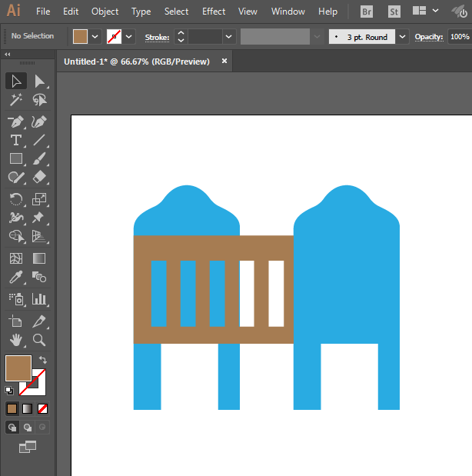Choose the Magic Wand tool

(15, 100)
